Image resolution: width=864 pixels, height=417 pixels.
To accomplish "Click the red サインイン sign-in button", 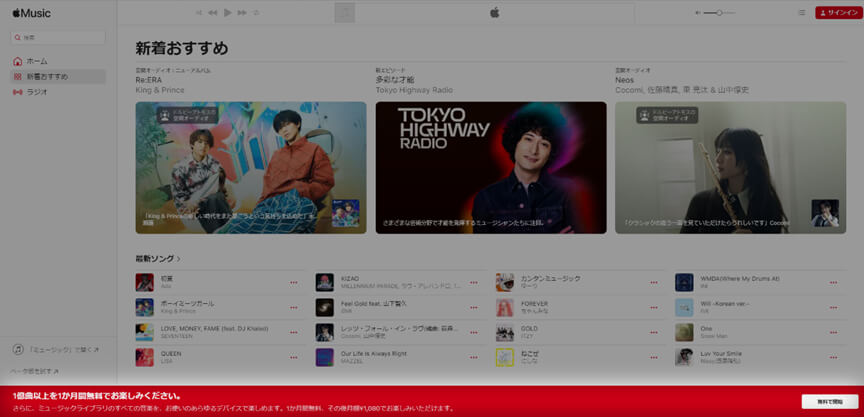I will pos(839,13).
